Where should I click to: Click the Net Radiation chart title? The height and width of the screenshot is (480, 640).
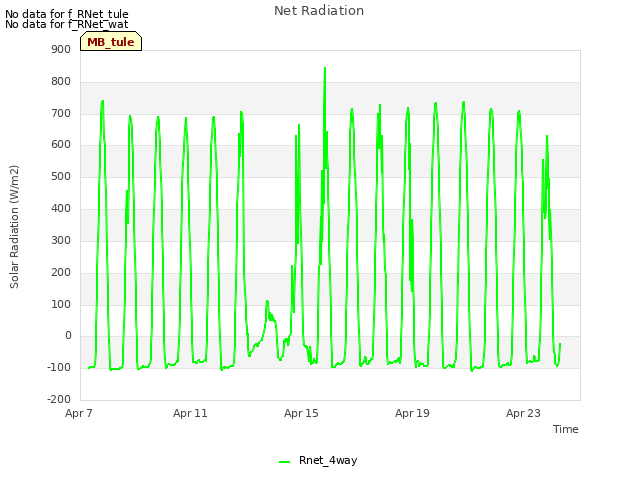tap(319, 11)
